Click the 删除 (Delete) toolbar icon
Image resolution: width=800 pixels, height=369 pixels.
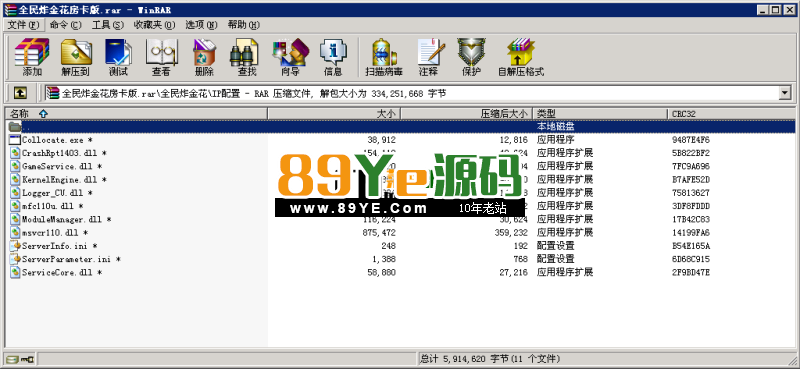click(x=204, y=57)
